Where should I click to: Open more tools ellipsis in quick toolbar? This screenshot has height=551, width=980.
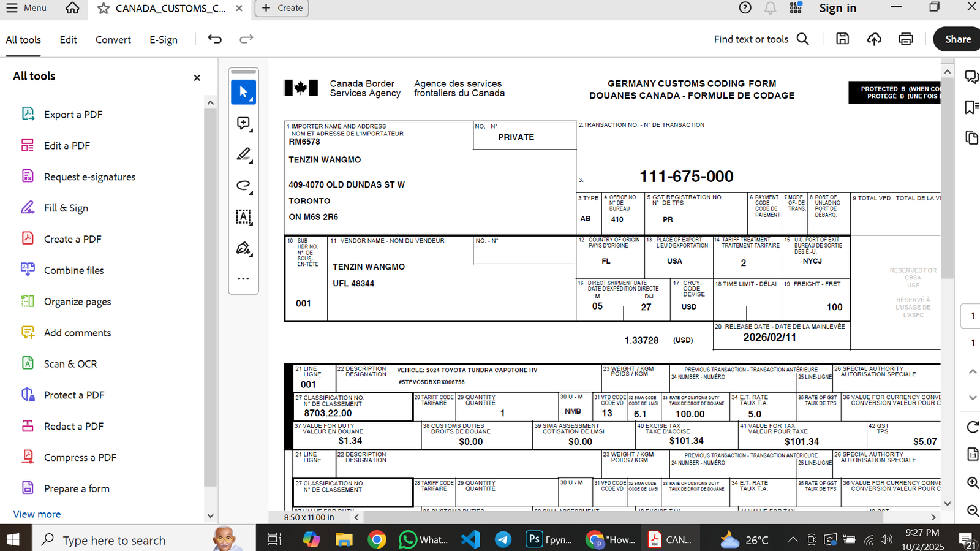243,279
